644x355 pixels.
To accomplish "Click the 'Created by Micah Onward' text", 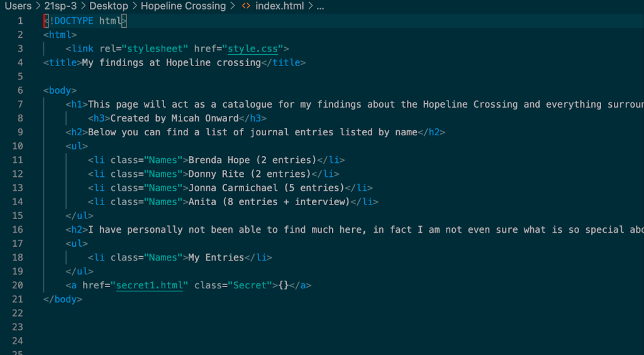I will (174, 118).
